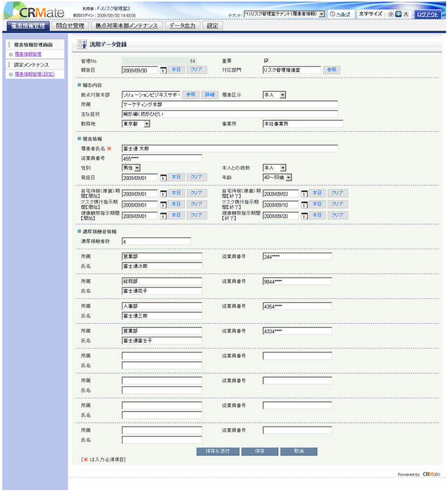Select the large 大 font size icon
Viewport: 448px width, 492px height.
coord(405,14)
